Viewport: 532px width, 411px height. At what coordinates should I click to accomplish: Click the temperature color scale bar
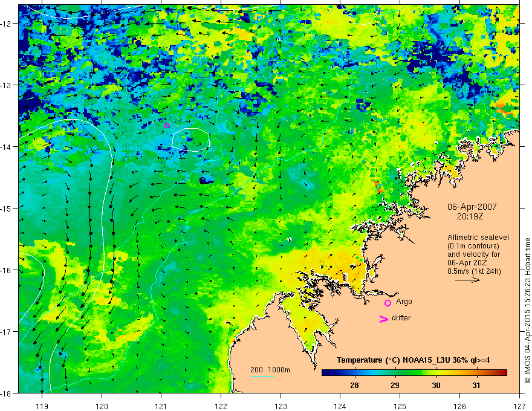pyautogui.click(x=414, y=373)
